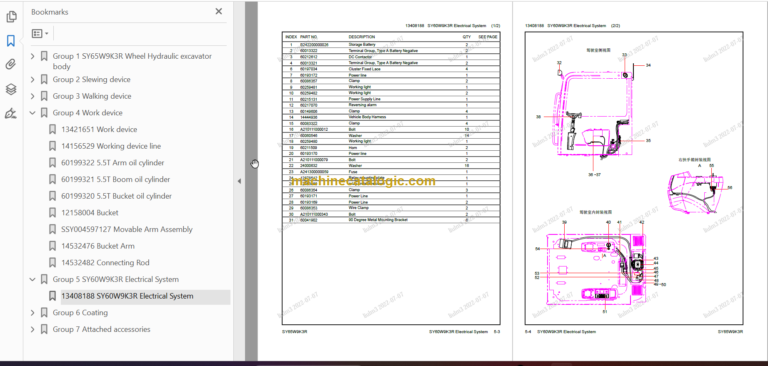Screen dimensions: 768x366
Task: Open the page thumbnails panel icon
Action: [11, 17]
